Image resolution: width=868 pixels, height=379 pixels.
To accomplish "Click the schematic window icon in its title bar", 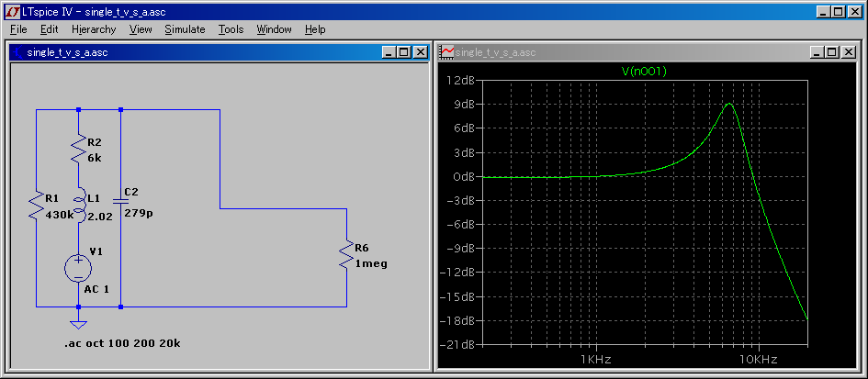I will click(18, 52).
